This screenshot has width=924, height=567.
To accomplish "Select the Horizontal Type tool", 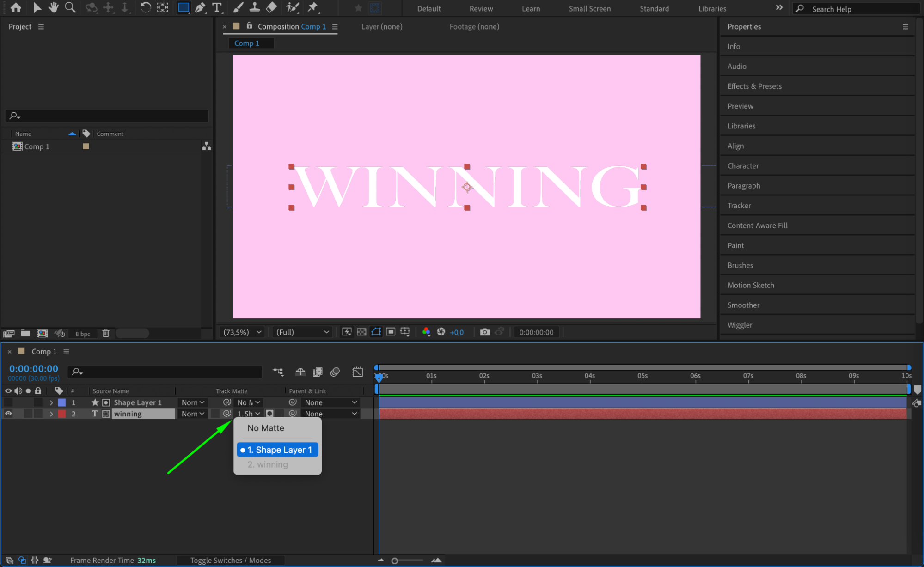I will [x=217, y=7].
